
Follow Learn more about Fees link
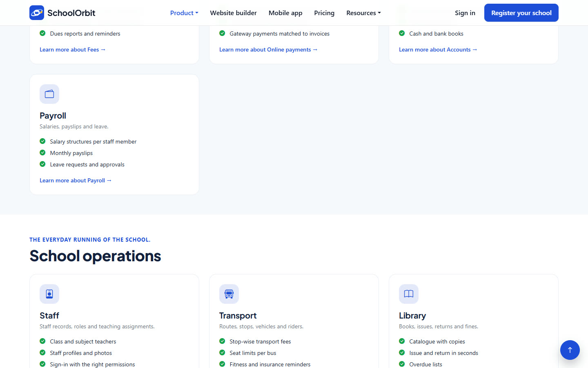coord(73,49)
